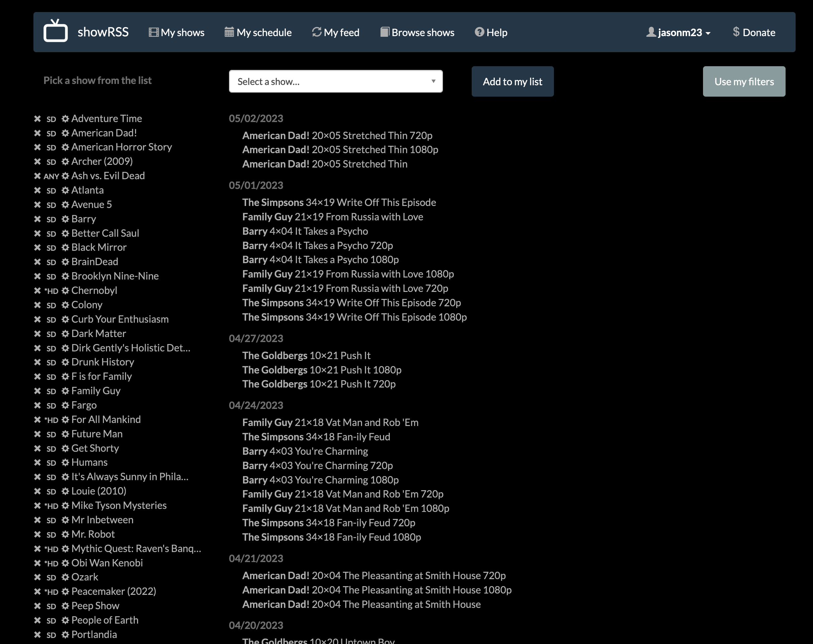This screenshot has height=644, width=813.
Task: Toggle SD quality badge for Future Man
Action: [51, 434]
